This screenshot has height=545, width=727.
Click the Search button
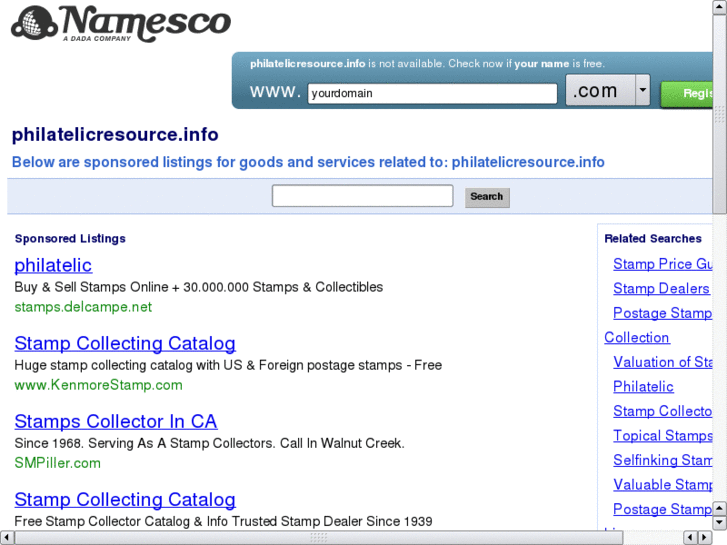(487, 197)
